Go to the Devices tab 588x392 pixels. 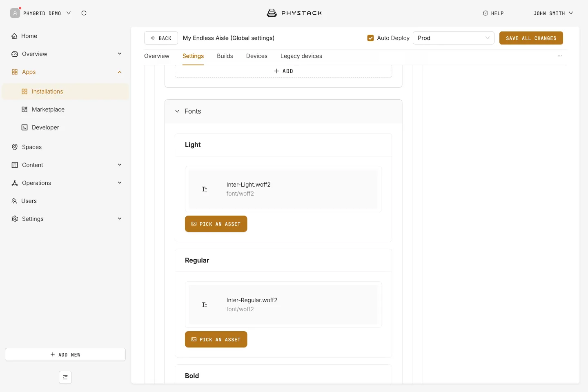[257, 56]
